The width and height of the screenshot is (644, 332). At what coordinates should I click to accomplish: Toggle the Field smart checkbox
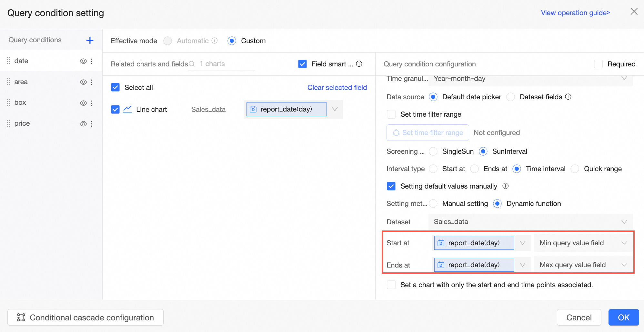[303, 64]
